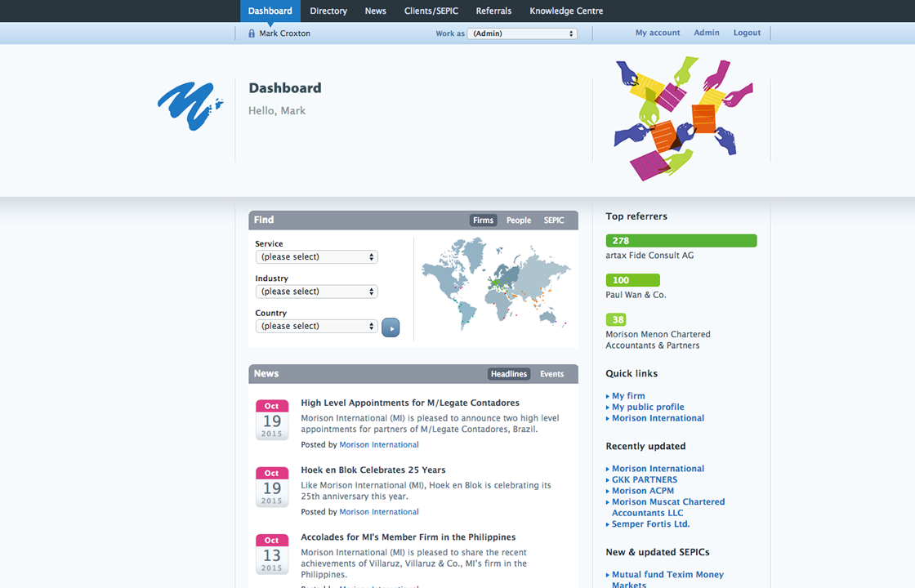Read Accolades for MI's Member Firm article

click(408, 537)
